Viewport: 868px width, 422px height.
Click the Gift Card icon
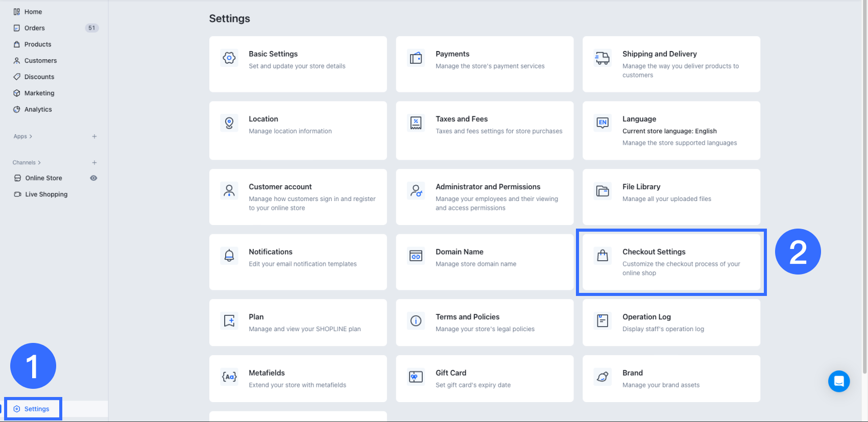pyautogui.click(x=416, y=377)
